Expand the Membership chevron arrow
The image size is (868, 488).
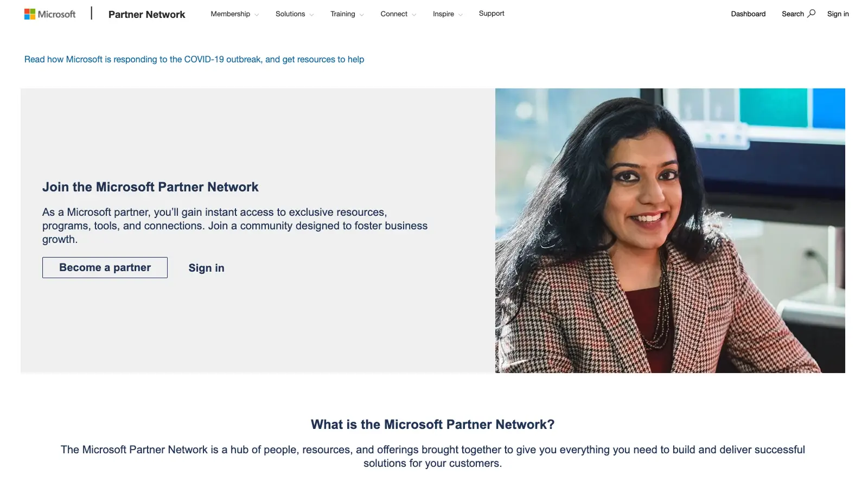[x=257, y=15]
